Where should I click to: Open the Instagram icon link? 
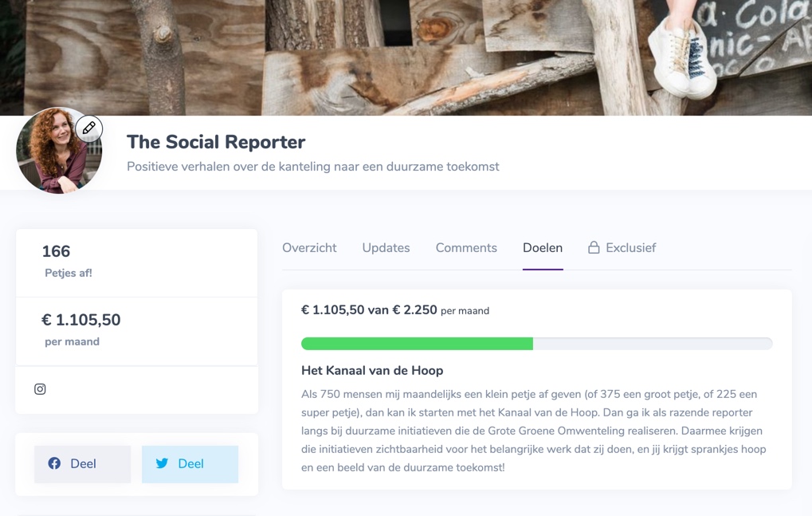(40, 389)
